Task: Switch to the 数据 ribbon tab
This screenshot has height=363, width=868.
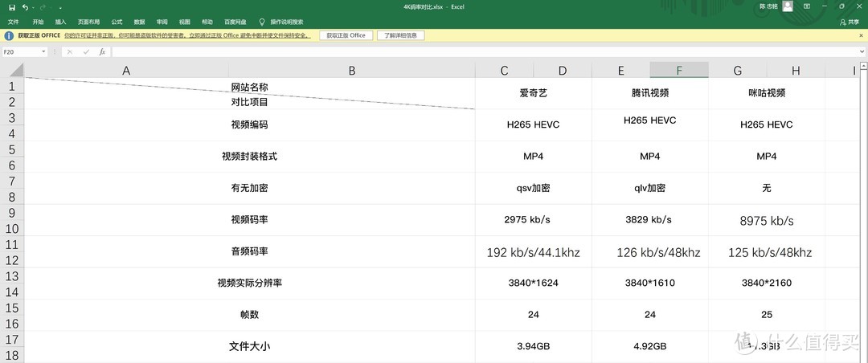Action: pyautogui.click(x=140, y=22)
